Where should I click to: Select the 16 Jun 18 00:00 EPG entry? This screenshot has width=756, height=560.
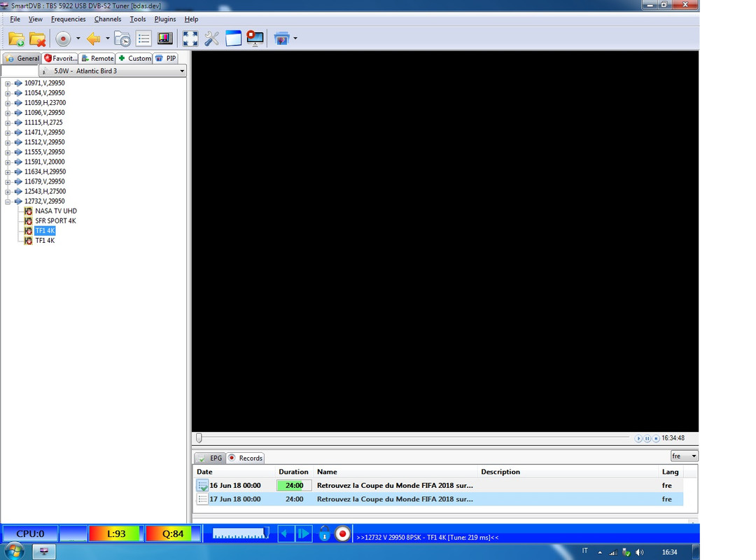pyautogui.click(x=439, y=486)
